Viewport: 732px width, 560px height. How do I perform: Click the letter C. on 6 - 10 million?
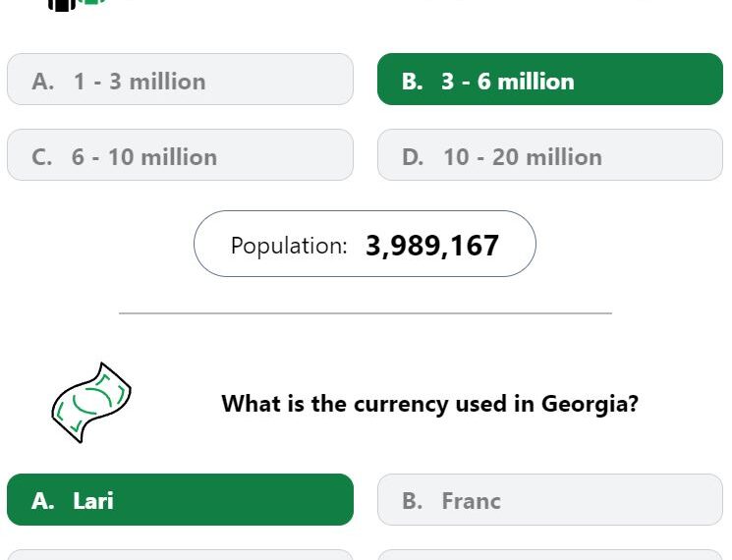pyautogui.click(x=42, y=157)
